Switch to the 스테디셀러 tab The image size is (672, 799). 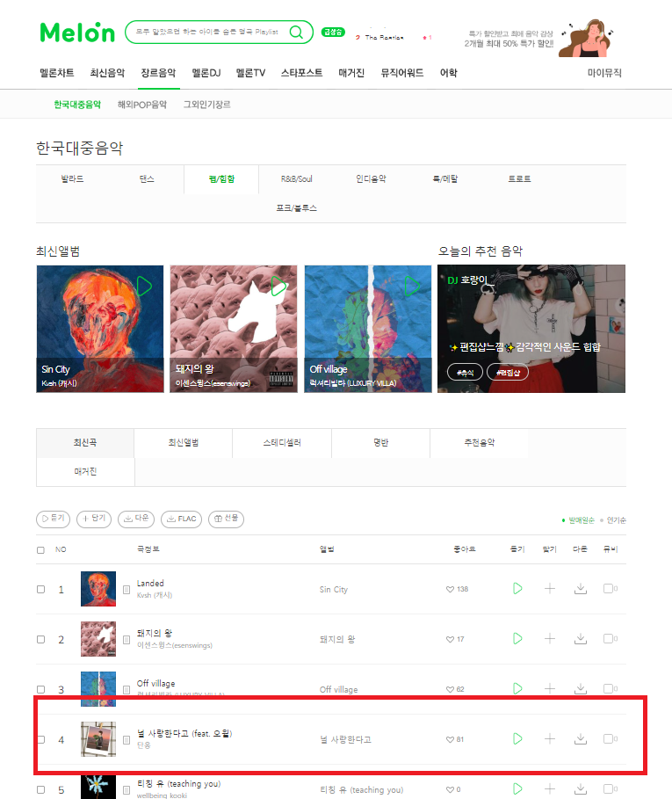pos(282,443)
